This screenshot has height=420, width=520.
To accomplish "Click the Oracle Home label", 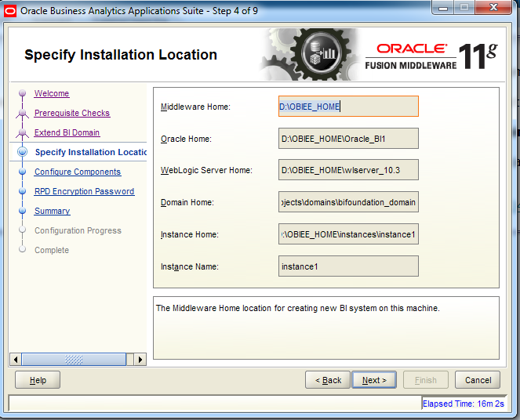I will [x=186, y=139].
